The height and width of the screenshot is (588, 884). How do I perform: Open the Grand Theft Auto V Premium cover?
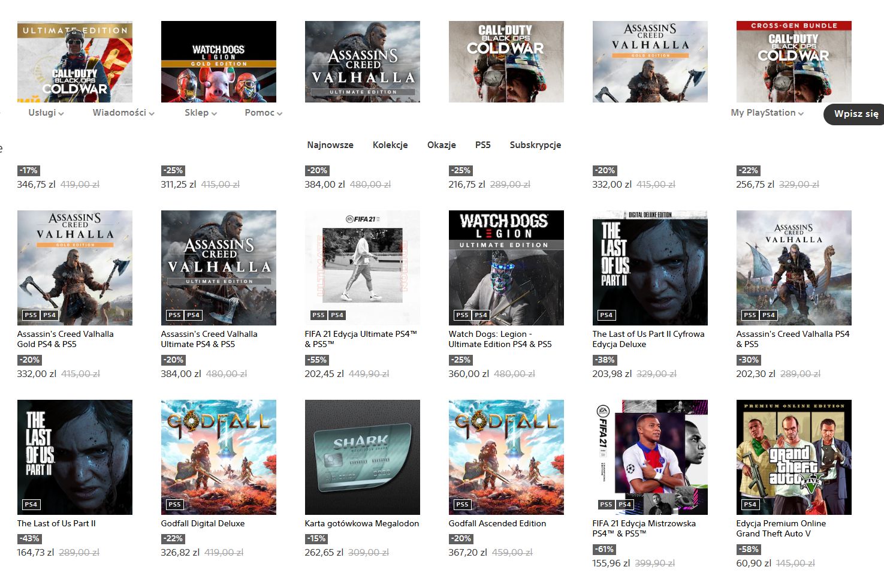tap(794, 457)
